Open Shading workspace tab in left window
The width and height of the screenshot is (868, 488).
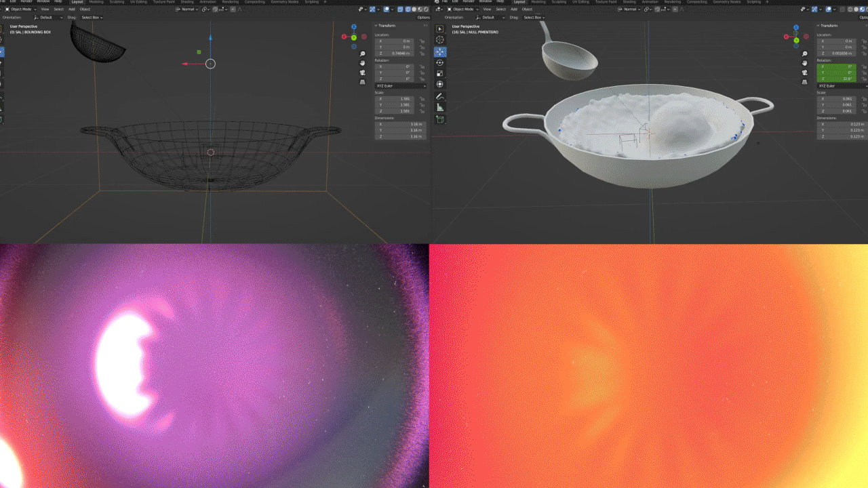click(187, 2)
